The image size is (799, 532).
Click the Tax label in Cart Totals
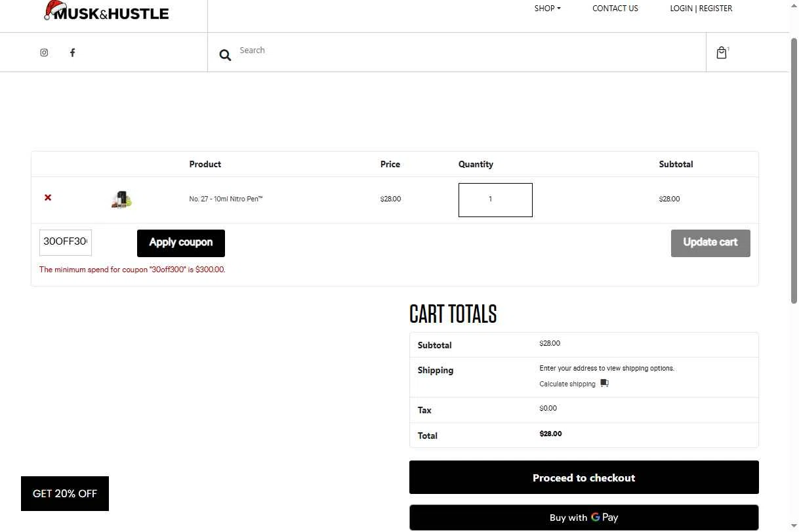pos(424,410)
